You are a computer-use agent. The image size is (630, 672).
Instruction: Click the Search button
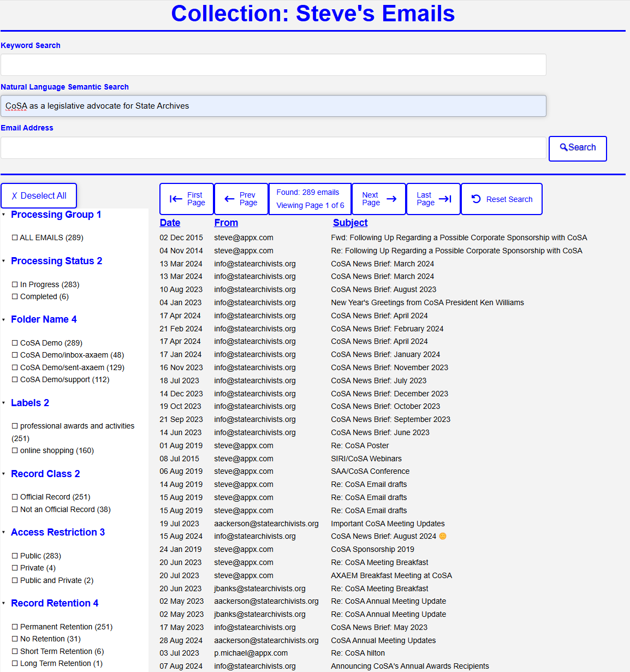tap(578, 148)
